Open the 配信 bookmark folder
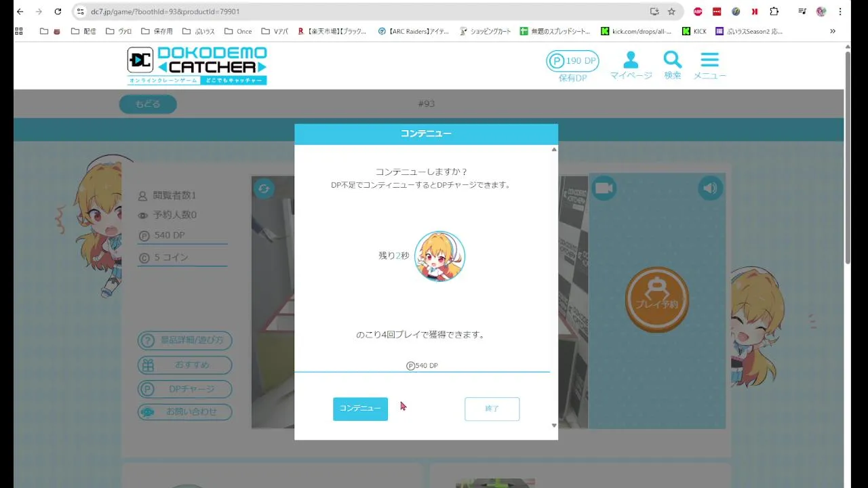868x488 pixels. [x=83, y=31]
